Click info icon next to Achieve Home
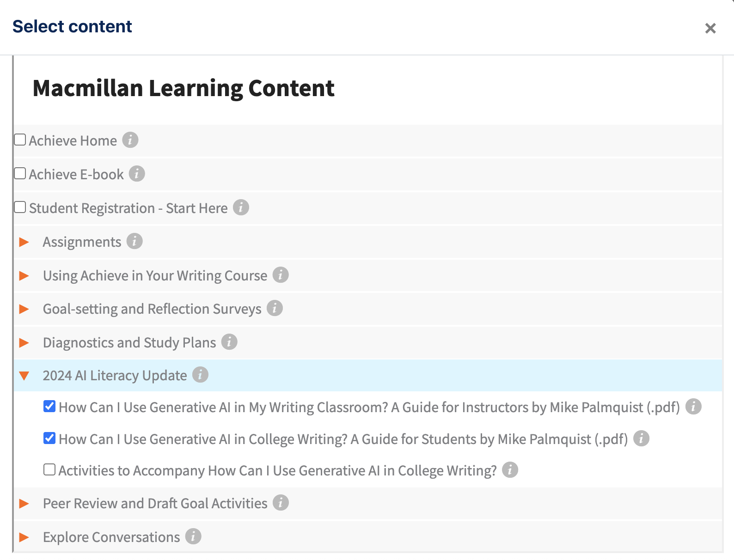 [130, 140]
